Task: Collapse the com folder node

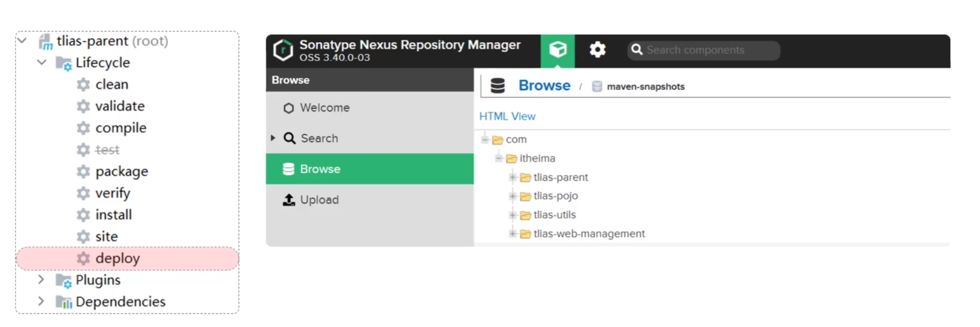Action: click(x=485, y=139)
